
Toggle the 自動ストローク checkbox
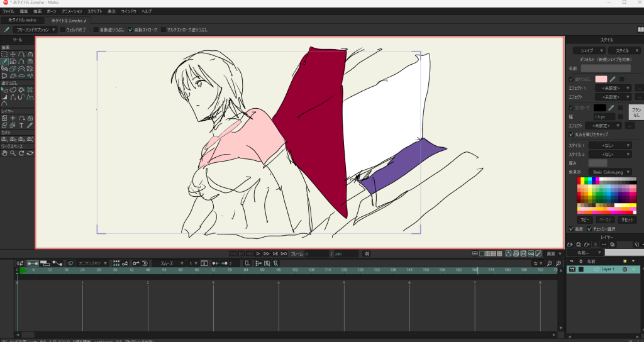(131, 30)
